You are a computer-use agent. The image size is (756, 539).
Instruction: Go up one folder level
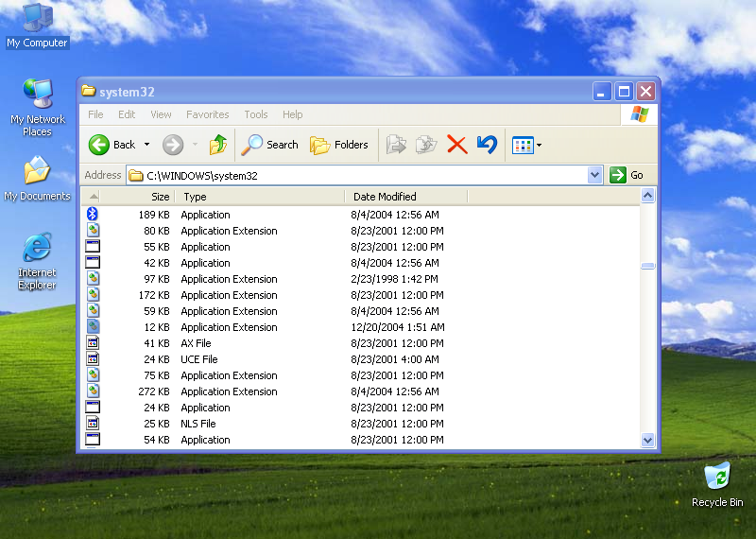(x=218, y=145)
